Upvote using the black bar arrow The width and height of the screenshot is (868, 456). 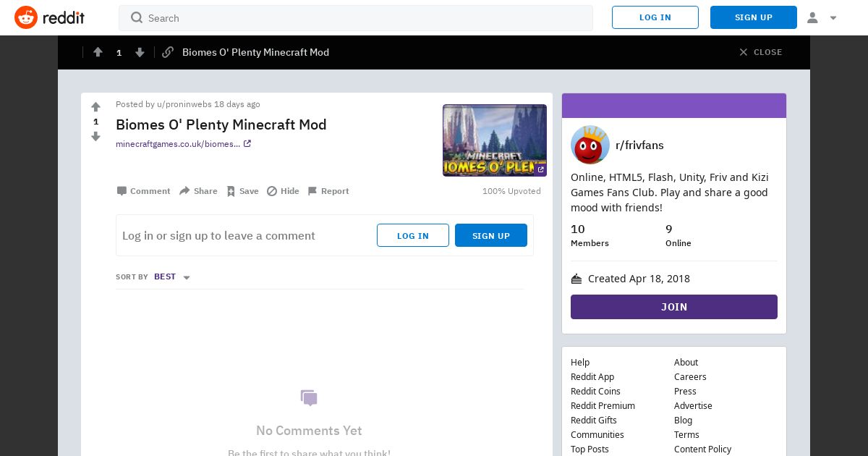point(98,52)
